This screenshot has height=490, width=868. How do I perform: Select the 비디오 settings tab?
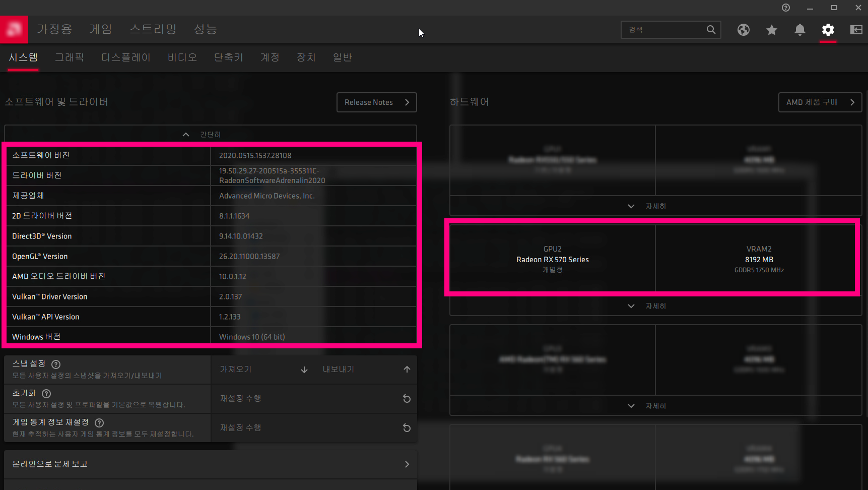182,57
